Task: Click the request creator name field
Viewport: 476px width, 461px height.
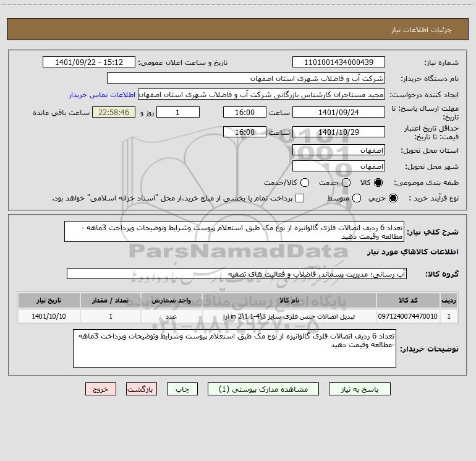Action: pyautogui.click(x=261, y=95)
